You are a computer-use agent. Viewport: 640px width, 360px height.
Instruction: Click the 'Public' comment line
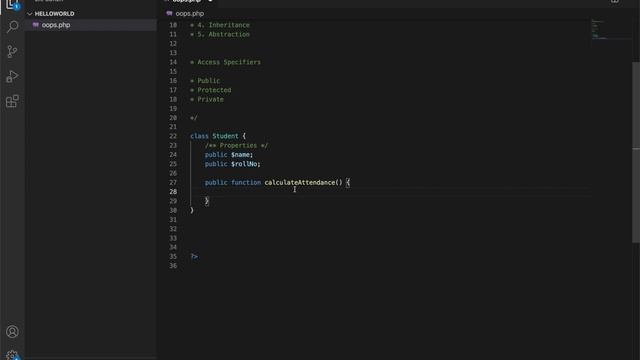[205, 81]
